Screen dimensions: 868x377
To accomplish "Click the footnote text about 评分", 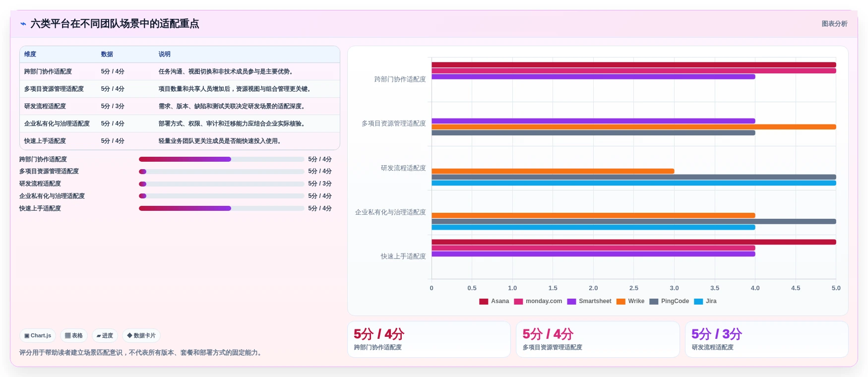I will click(x=141, y=353).
